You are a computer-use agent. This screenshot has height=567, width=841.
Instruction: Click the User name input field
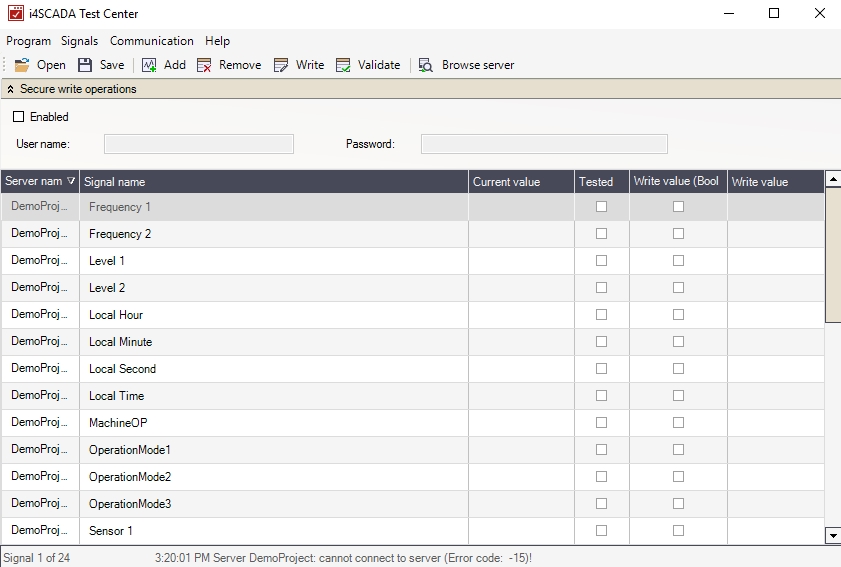point(199,144)
